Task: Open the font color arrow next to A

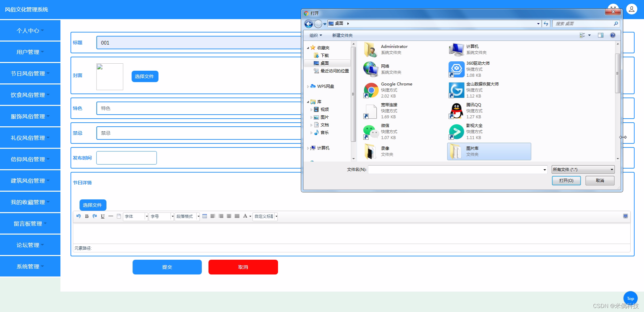Action: pos(250,216)
